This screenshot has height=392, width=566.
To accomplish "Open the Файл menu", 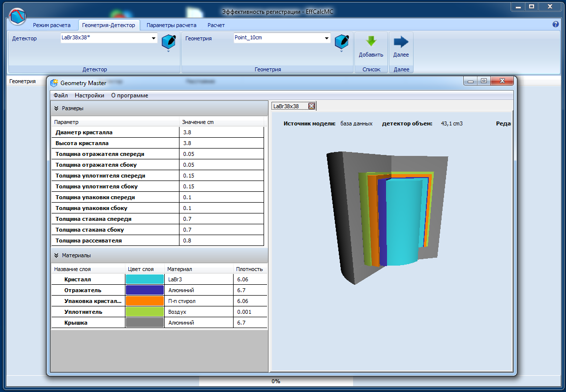I will tap(61, 95).
